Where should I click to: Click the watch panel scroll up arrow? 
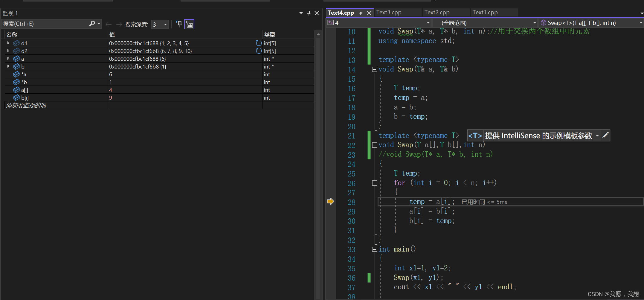(318, 34)
